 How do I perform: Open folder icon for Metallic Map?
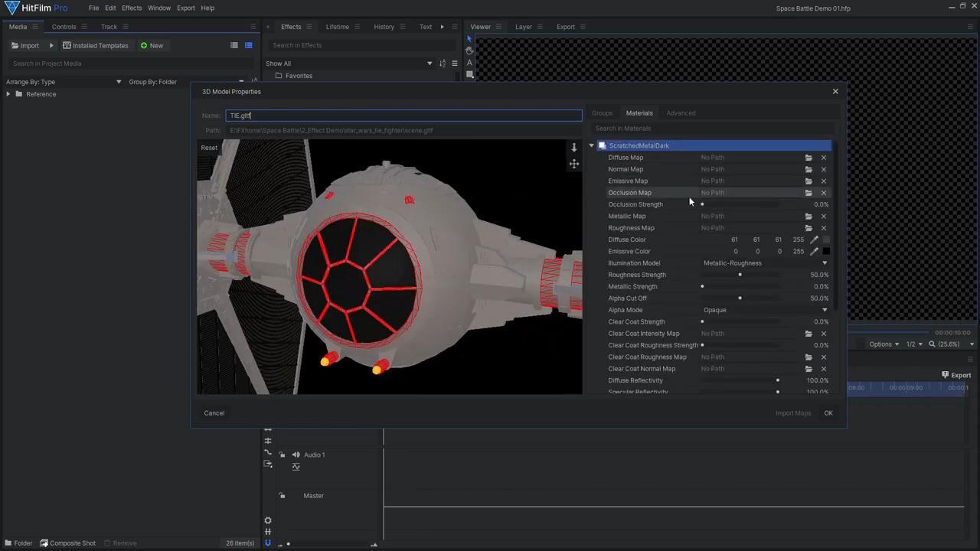point(808,217)
